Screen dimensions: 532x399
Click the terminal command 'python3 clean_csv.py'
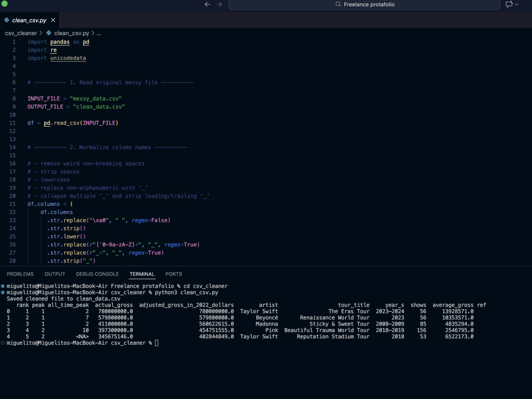tap(187, 293)
